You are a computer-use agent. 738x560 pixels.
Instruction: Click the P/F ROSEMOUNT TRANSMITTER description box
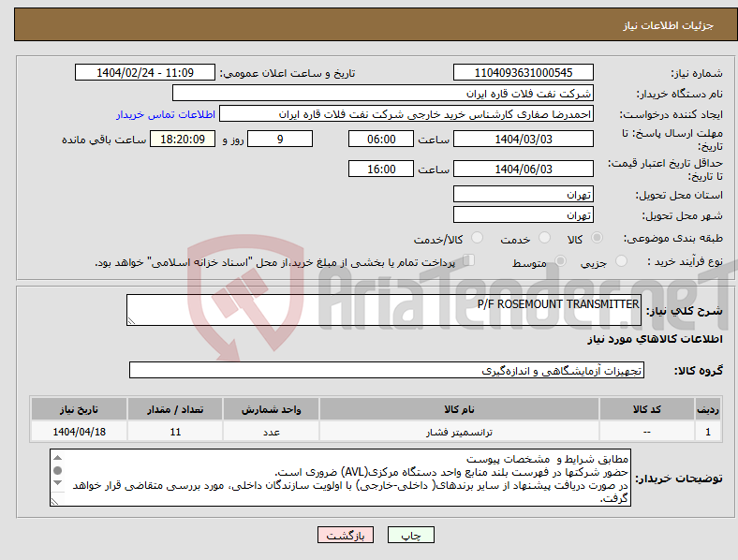pyautogui.click(x=384, y=310)
